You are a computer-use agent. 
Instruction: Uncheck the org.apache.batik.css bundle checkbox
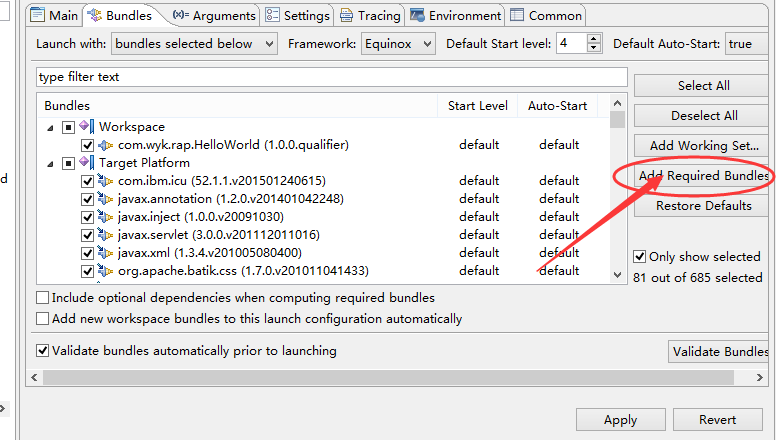point(88,271)
